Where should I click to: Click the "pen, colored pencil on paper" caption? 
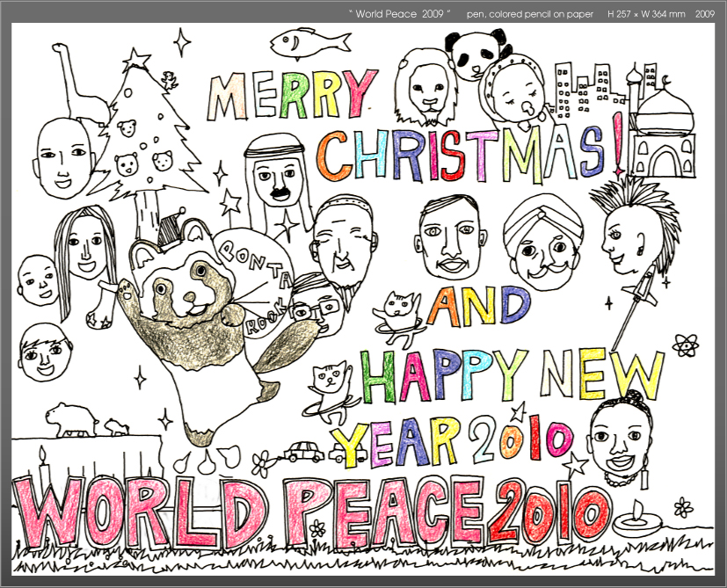530,14
